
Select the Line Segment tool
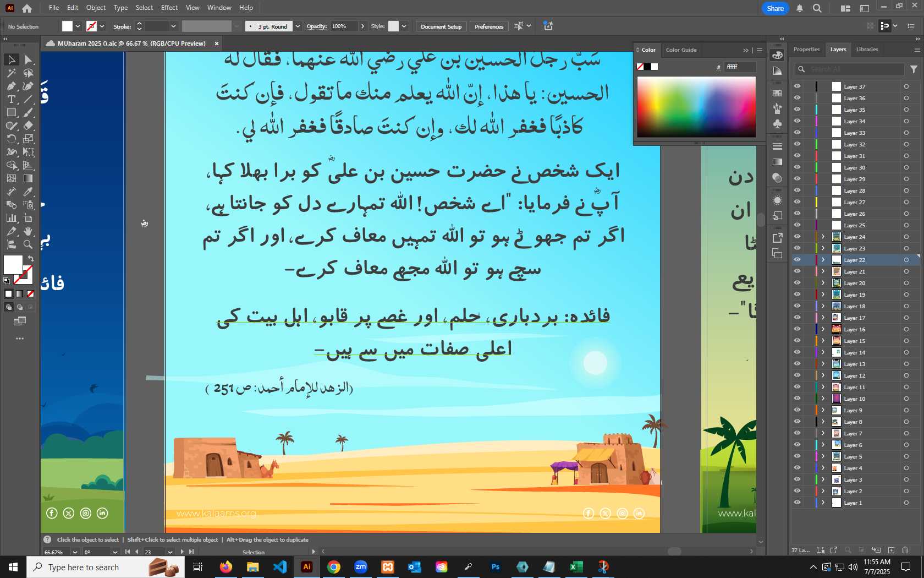pyautogui.click(x=29, y=99)
